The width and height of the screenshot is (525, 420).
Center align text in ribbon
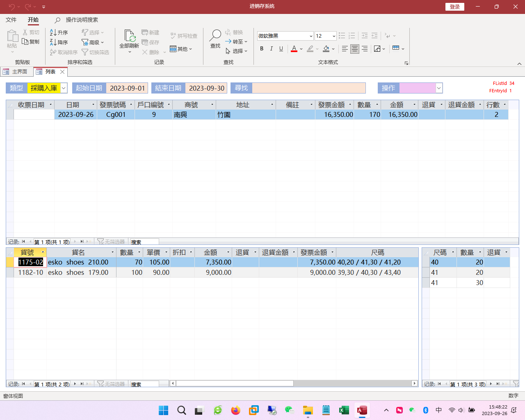pyautogui.click(x=355, y=49)
